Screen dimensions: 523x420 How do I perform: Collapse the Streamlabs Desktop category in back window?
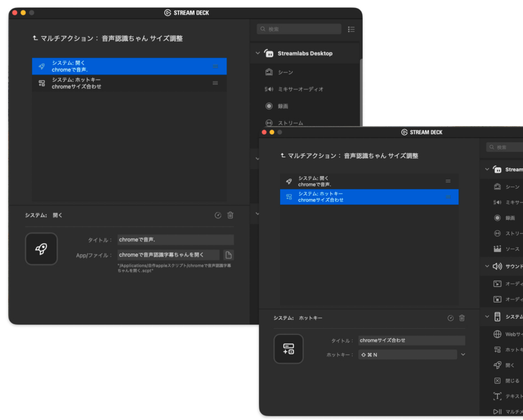pos(258,53)
